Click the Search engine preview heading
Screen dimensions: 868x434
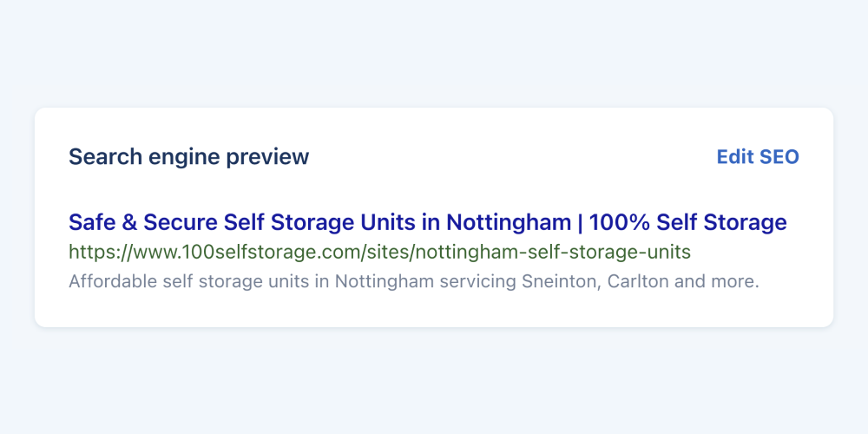(188, 157)
